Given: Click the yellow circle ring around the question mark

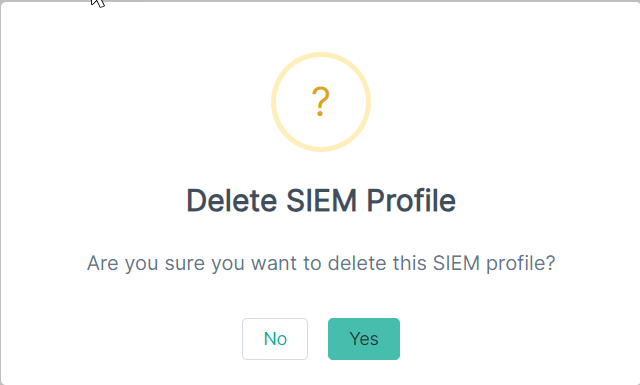Looking at the screenshot, I should tap(321, 102).
